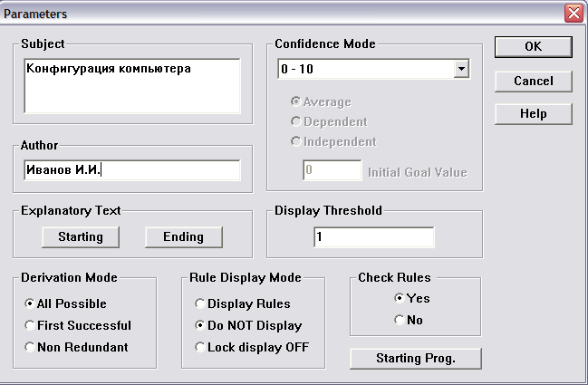
Task: Set Check Rules to Yes
Action: click(x=412, y=298)
